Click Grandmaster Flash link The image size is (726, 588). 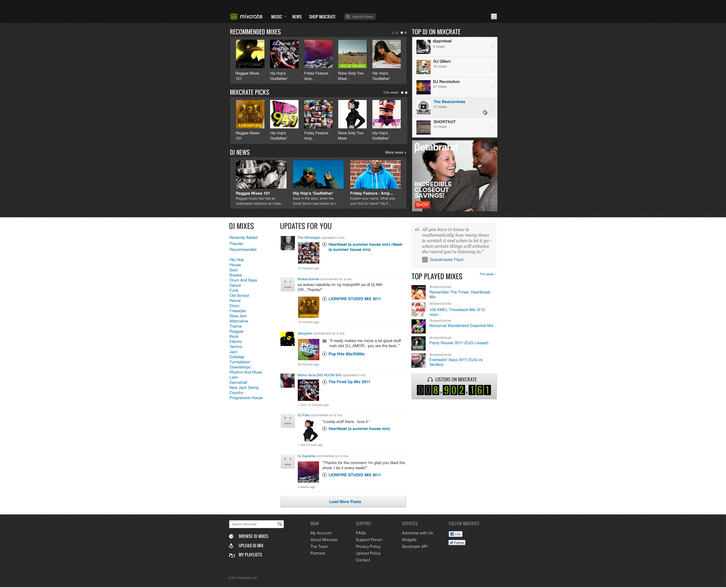[447, 260]
